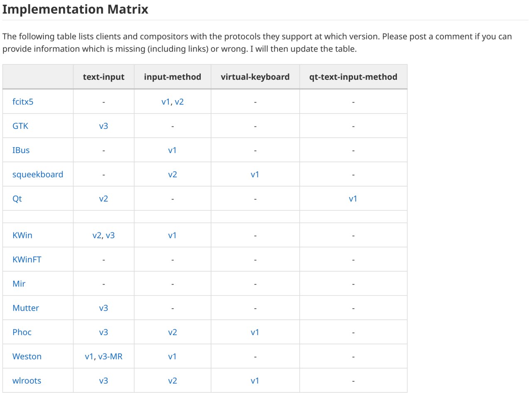Open the Phoc link
This screenshot has width=532, height=393.
[x=22, y=332]
